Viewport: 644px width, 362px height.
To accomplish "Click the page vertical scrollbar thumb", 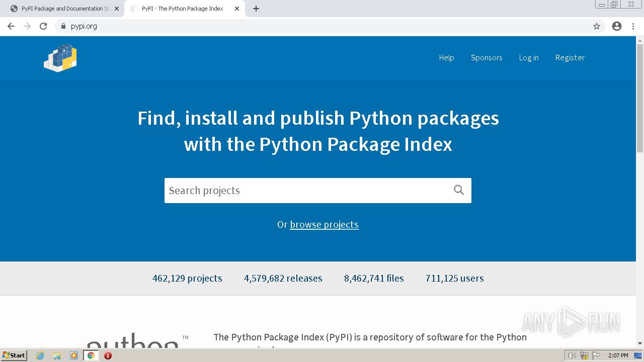I will (640, 98).
